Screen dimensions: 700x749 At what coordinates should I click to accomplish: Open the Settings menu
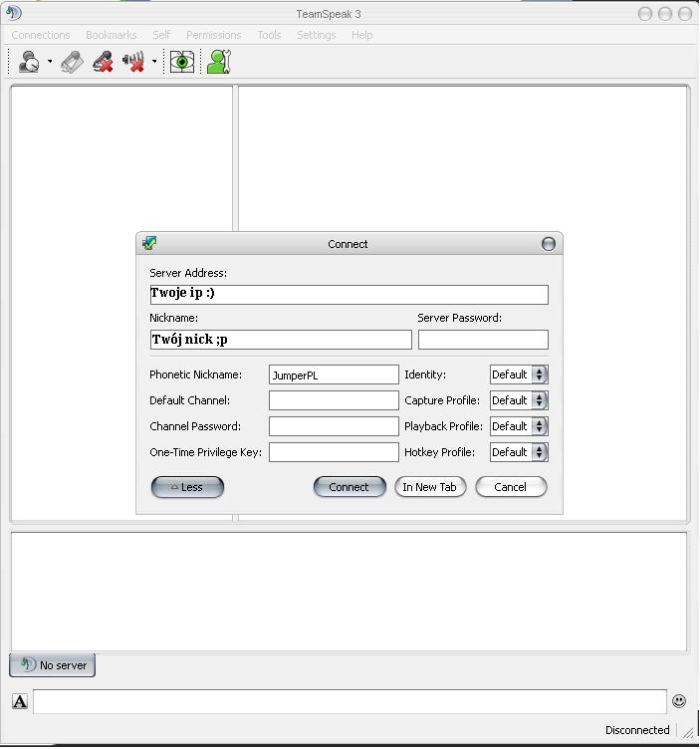pos(316,35)
